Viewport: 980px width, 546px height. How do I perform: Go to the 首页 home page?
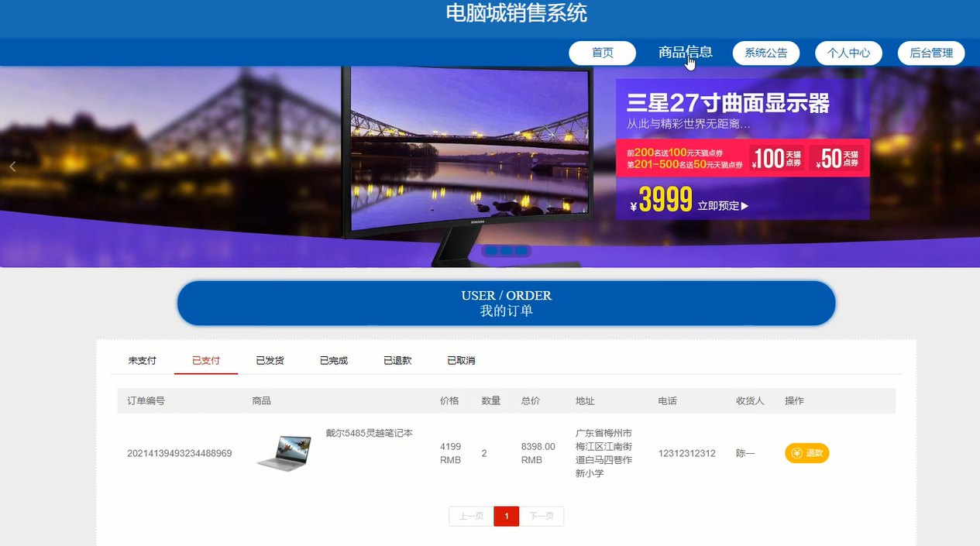pos(602,53)
